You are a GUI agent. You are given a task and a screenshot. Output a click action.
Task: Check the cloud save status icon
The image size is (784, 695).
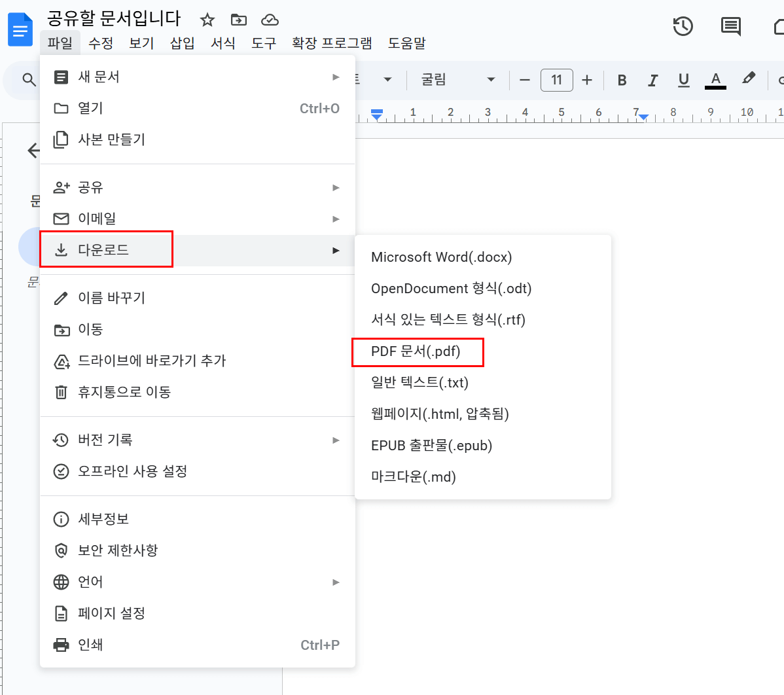270,20
